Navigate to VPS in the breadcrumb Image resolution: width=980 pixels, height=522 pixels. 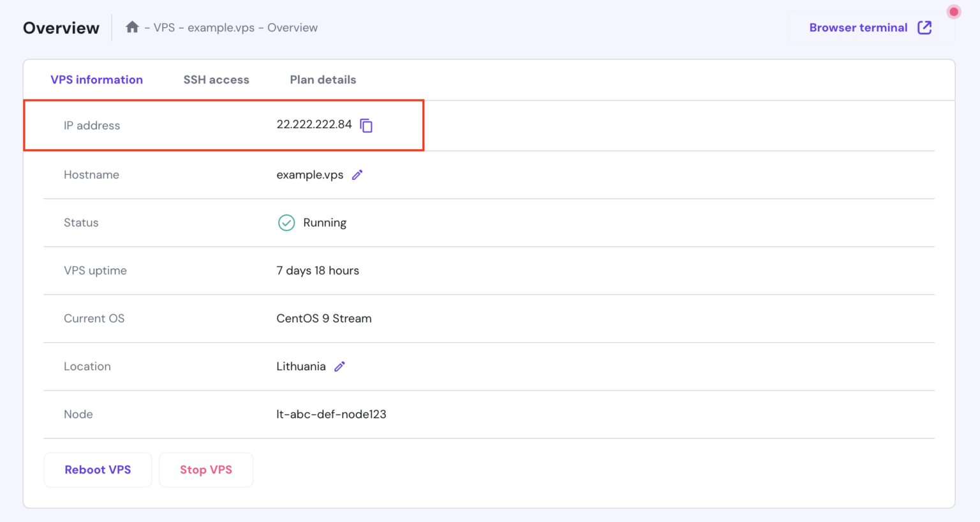(164, 28)
